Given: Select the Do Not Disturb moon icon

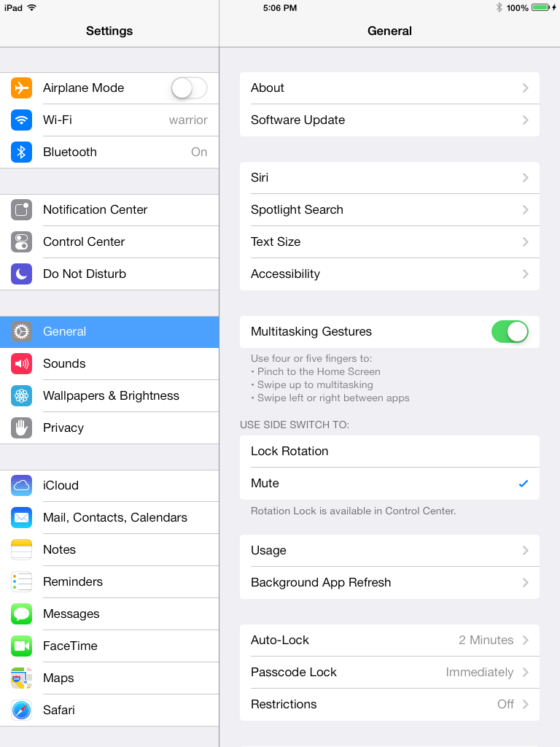Looking at the screenshot, I should click(21, 274).
